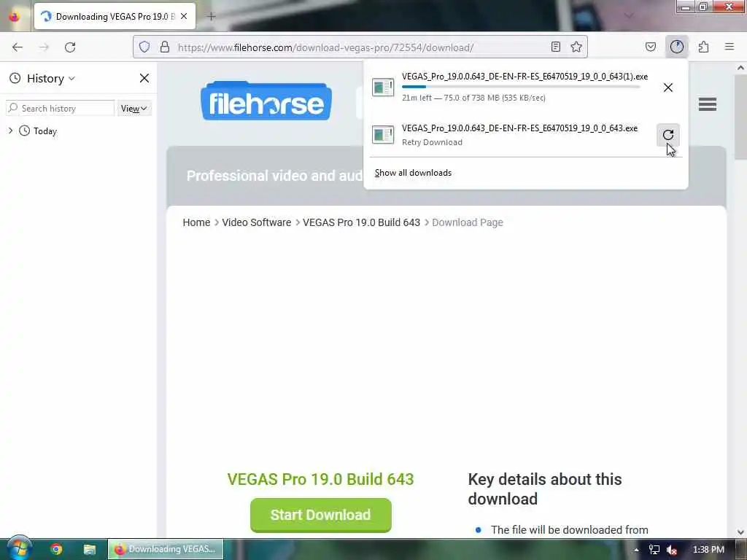Click the Retry Download status text
The image size is (747, 560).
[432, 142]
